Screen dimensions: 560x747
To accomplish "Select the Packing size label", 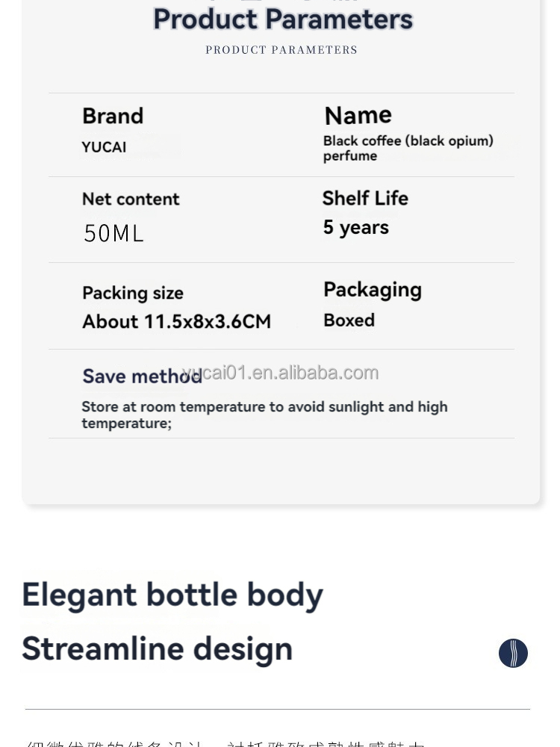I will (x=133, y=293).
